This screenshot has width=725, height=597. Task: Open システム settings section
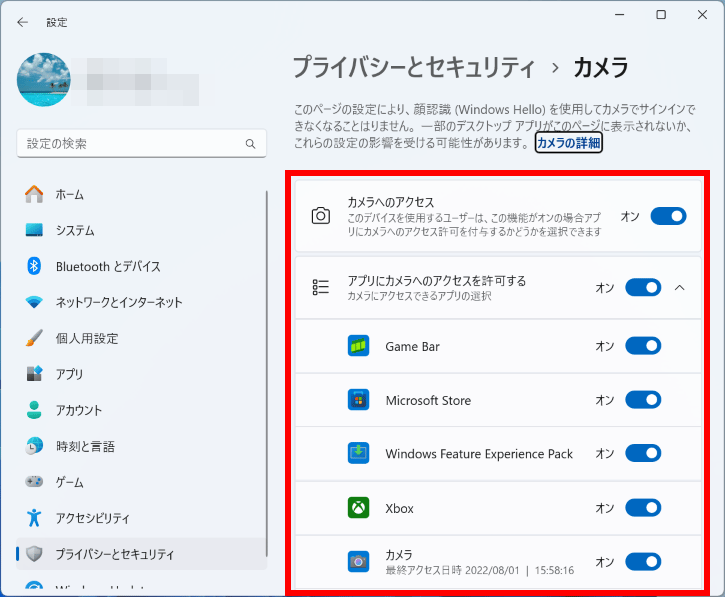[141, 230]
